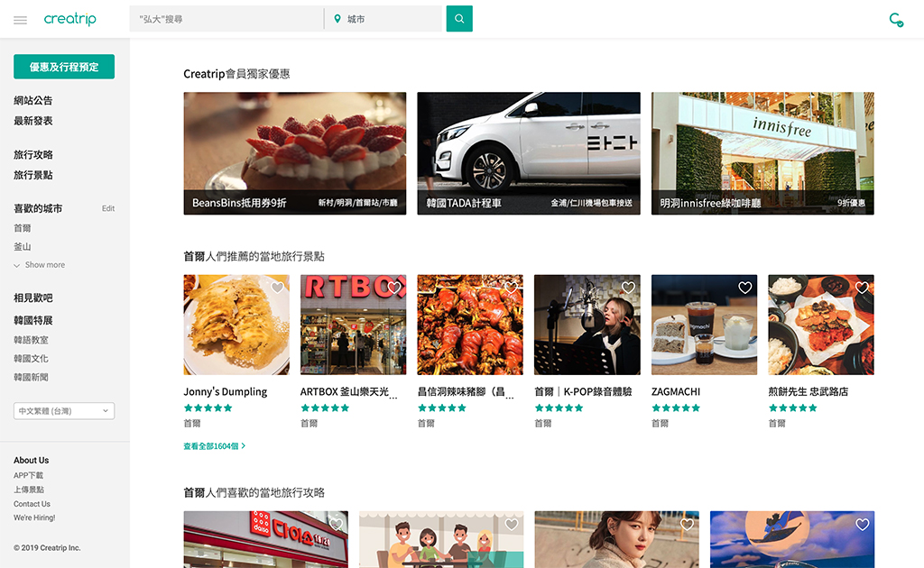Open the user account icon at top right
The width and height of the screenshot is (924, 568).
(895, 19)
